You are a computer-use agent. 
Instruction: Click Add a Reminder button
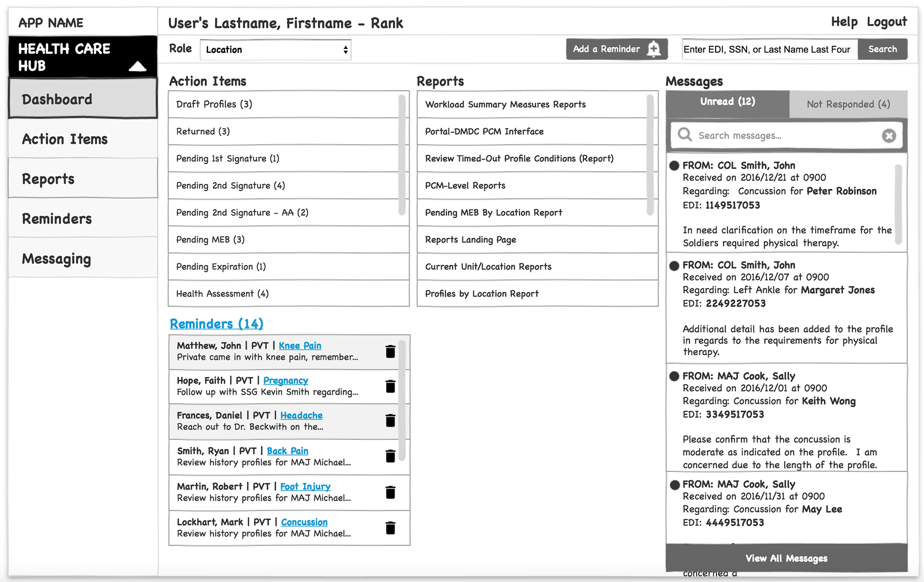[x=616, y=49]
